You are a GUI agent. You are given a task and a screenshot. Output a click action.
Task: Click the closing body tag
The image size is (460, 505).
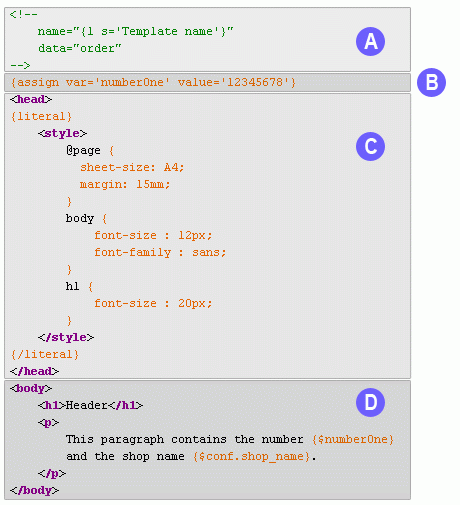tap(34, 490)
